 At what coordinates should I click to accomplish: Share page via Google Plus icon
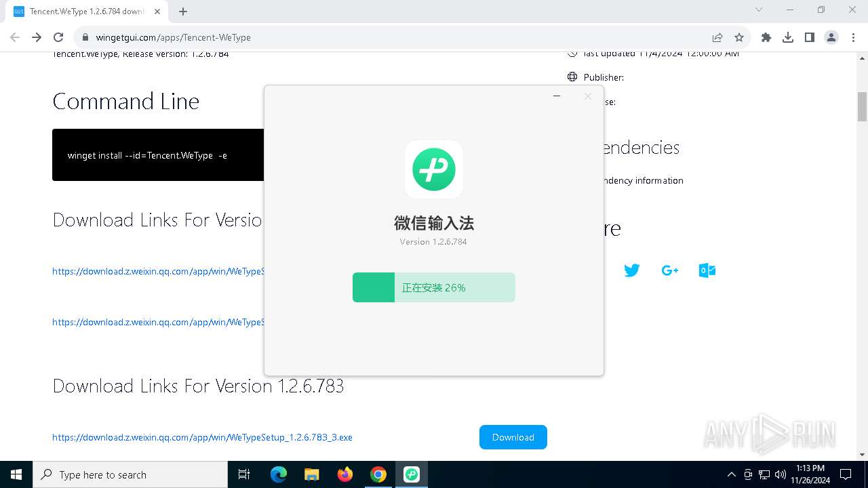tap(669, 270)
